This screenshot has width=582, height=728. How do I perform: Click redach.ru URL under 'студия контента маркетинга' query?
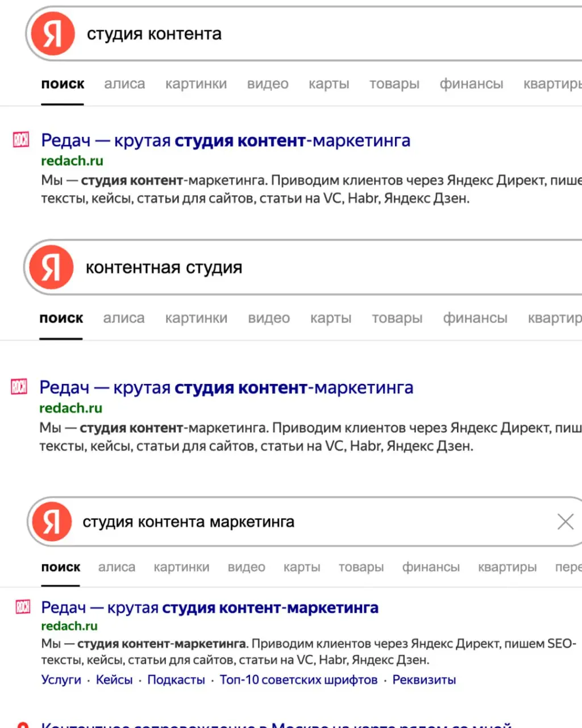point(69,626)
